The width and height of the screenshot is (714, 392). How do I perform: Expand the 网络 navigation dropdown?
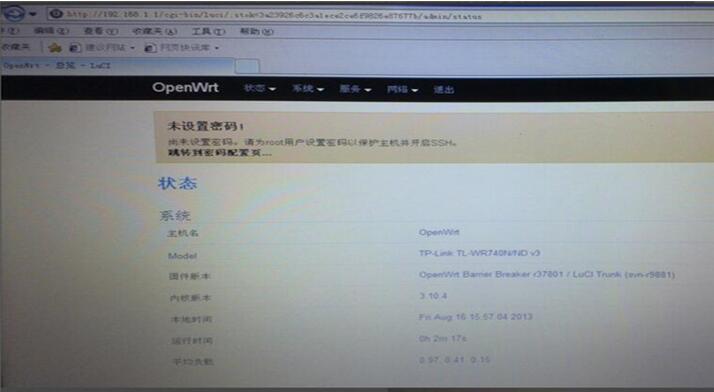point(402,89)
